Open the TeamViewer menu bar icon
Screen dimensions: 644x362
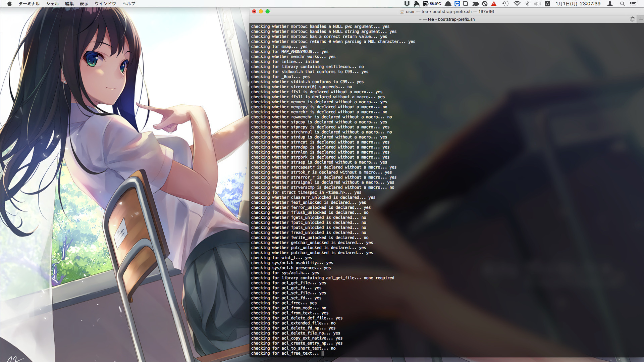457,4
